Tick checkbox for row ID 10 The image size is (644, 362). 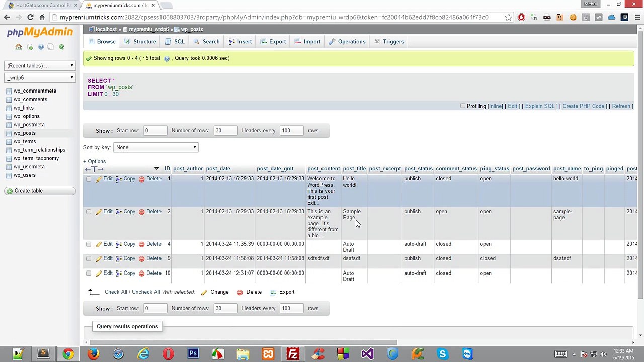(x=89, y=273)
